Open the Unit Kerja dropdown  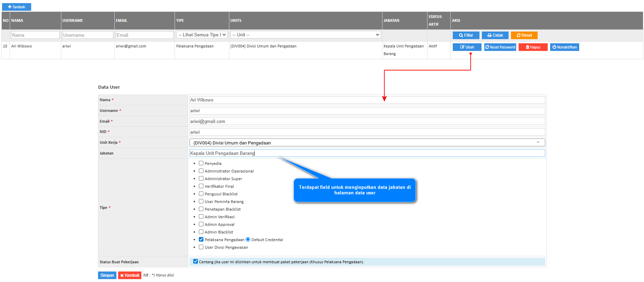[x=367, y=143]
